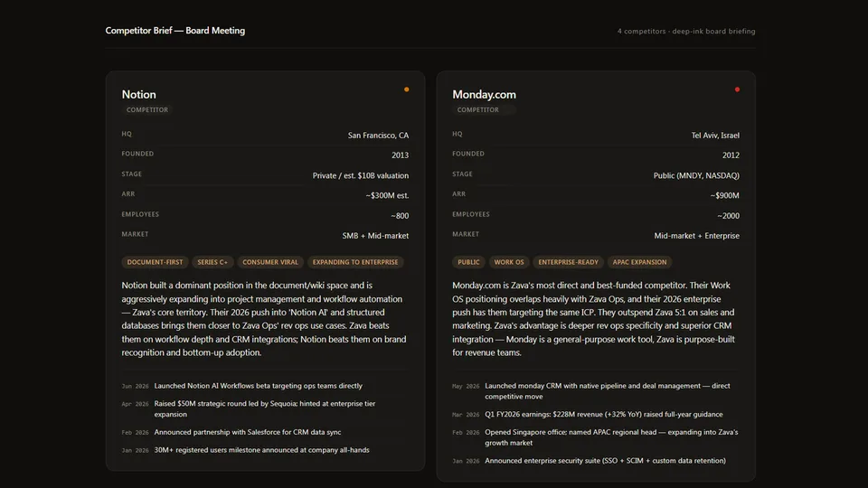Select the SERIES C+ tag
The image size is (868, 488).
click(x=212, y=262)
